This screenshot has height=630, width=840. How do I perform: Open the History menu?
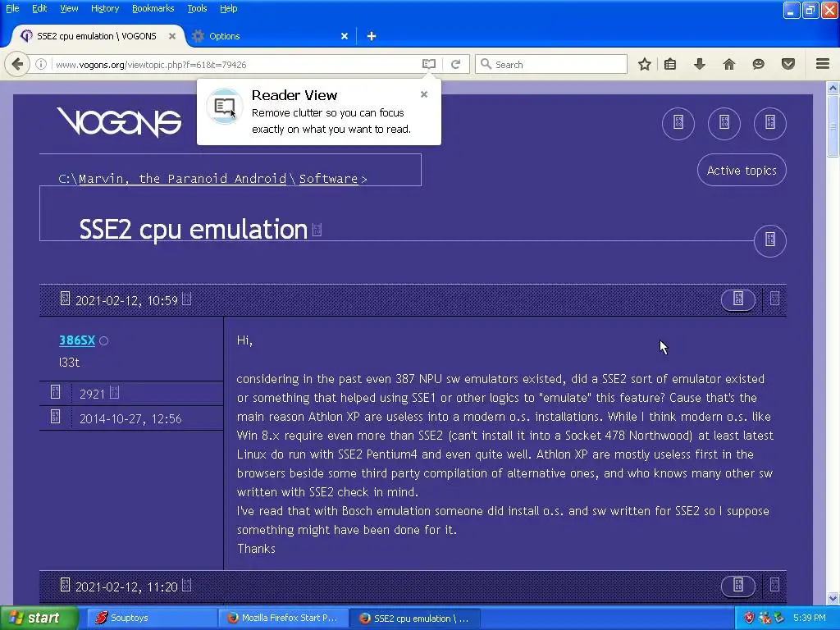tap(104, 8)
